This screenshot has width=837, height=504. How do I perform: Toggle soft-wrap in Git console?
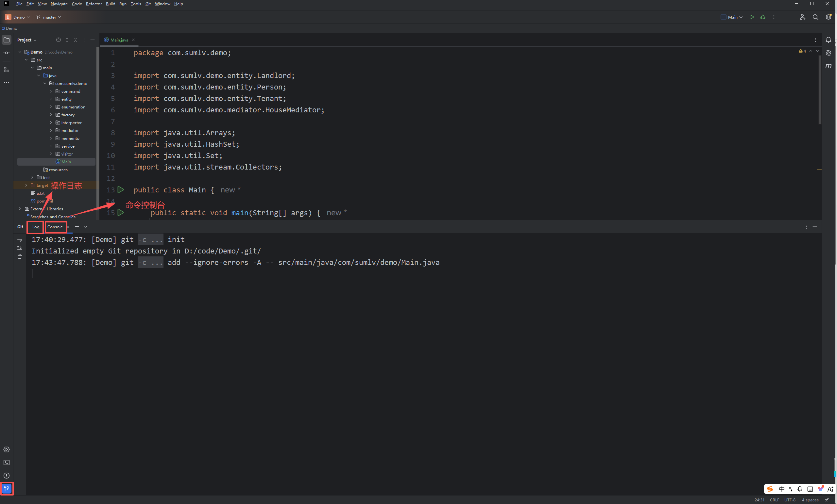(20, 240)
